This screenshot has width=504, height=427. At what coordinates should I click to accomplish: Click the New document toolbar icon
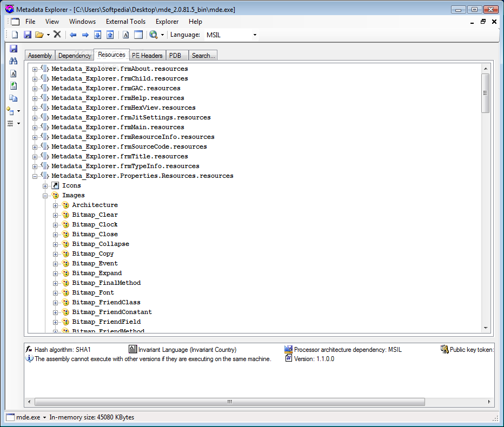click(15, 35)
